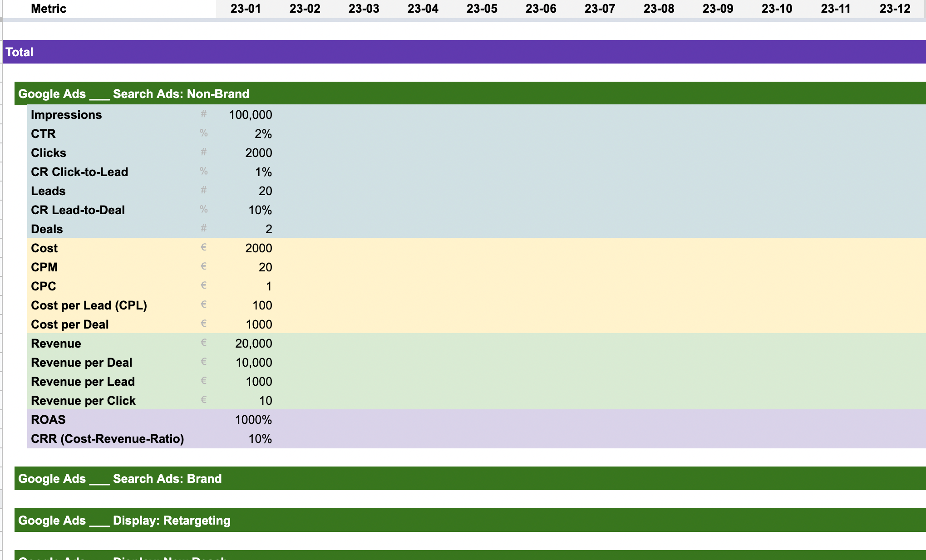Image resolution: width=926 pixels, height=560 pixels.
Task: Select the CPC value of 1
Action: 269,286
